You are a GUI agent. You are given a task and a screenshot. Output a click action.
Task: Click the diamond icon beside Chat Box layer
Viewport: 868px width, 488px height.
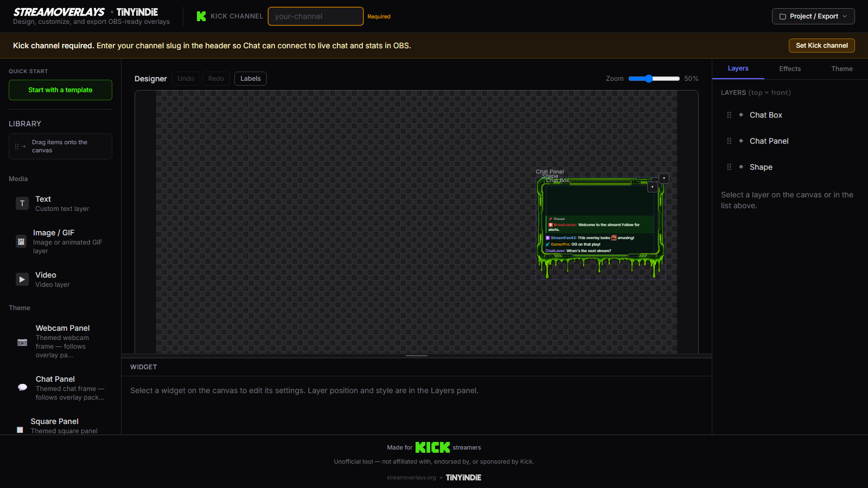(741, 115)
